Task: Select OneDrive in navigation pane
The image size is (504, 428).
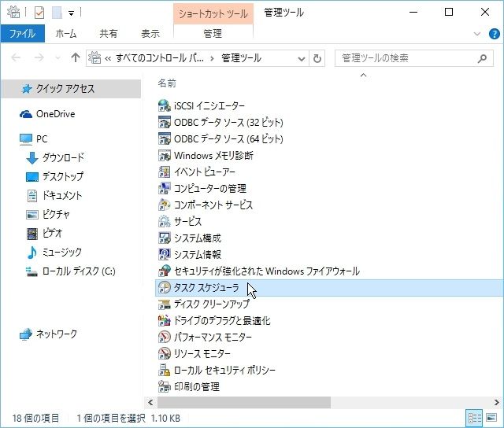Action: point(47,114)
